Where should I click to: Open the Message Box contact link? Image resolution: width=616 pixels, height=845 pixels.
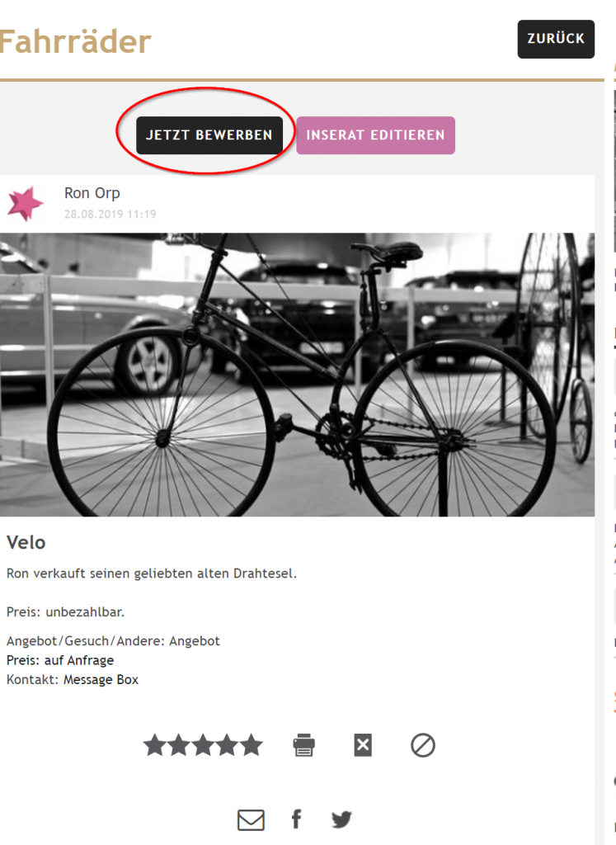pos(101,680)
